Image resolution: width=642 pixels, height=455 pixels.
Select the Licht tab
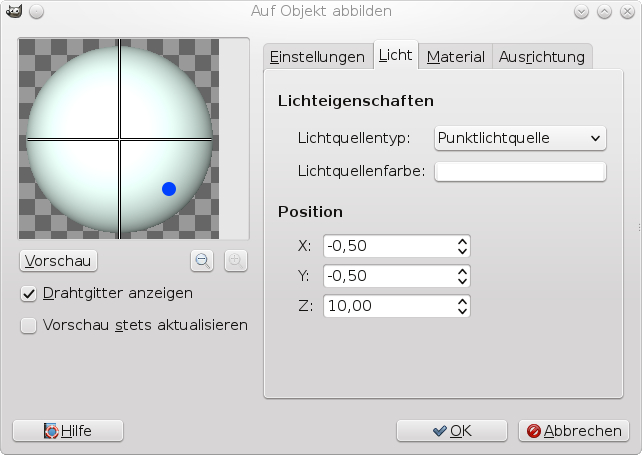point(396,55)
